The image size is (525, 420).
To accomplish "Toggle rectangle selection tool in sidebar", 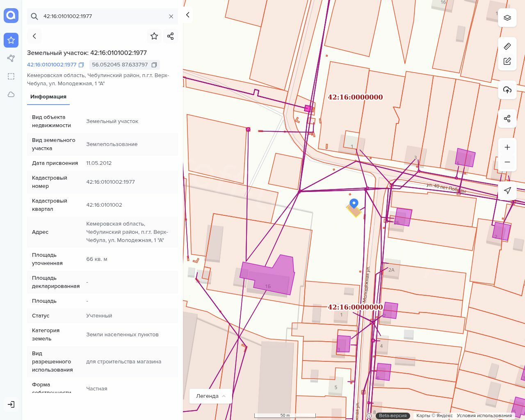I will point(11,76).
